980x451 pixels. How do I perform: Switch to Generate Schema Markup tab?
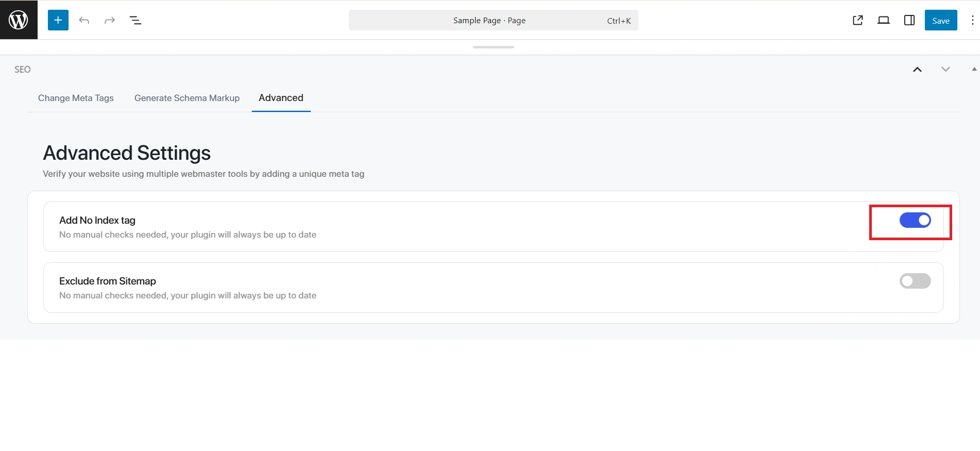click(187, 98)
